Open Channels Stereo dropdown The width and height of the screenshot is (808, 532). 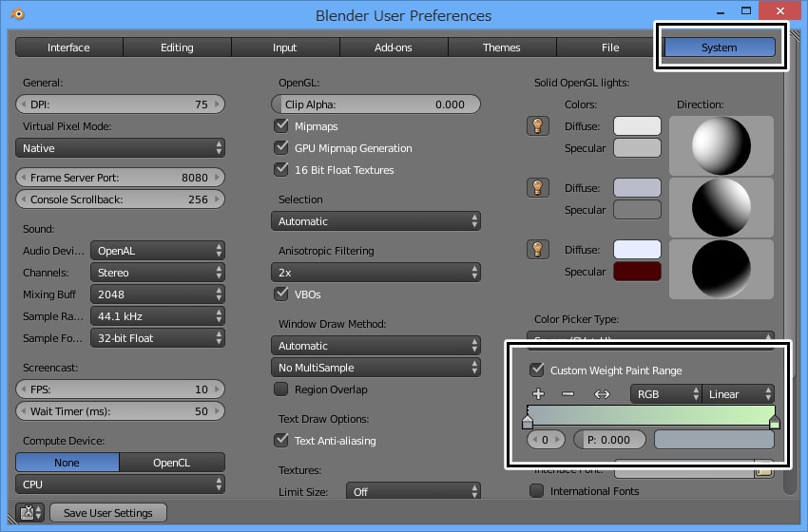click(x=158, y=273)
